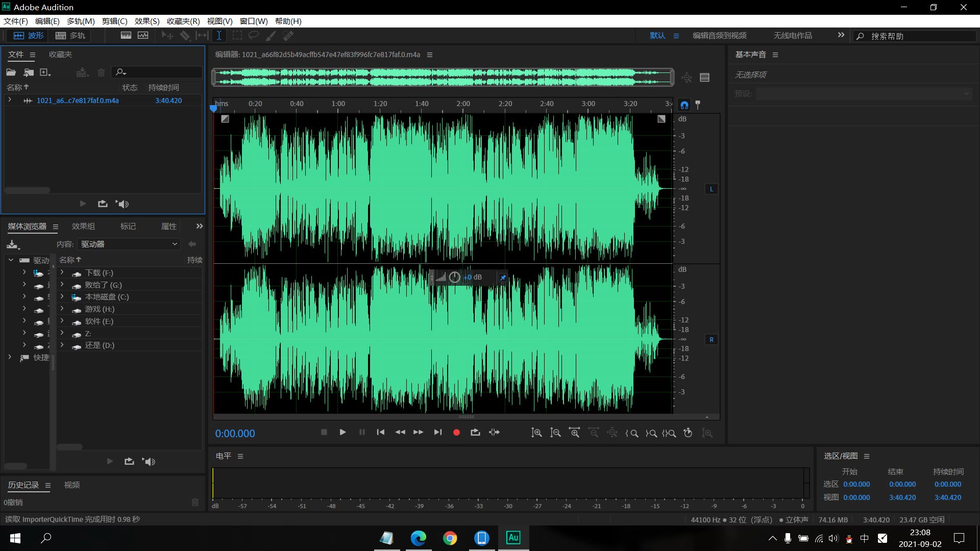Click the Stop playback button
This screenshot has height=551, width=980.
point(324,432)
